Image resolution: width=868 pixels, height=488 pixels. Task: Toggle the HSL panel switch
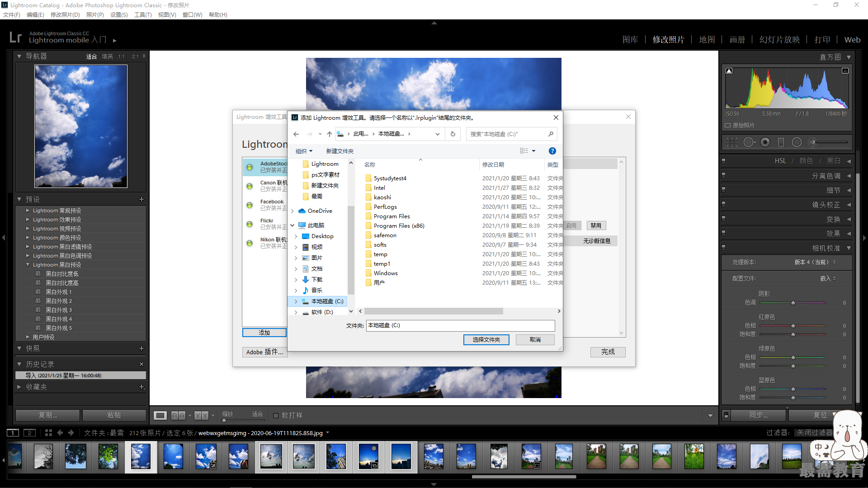723,161
